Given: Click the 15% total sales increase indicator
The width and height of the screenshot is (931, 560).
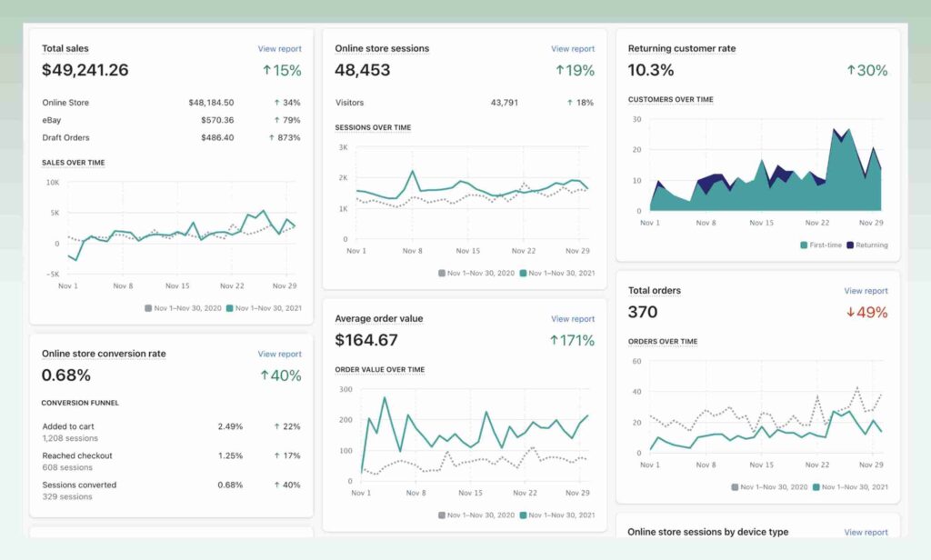Looking at the screenshot, I should click(282, 71).
